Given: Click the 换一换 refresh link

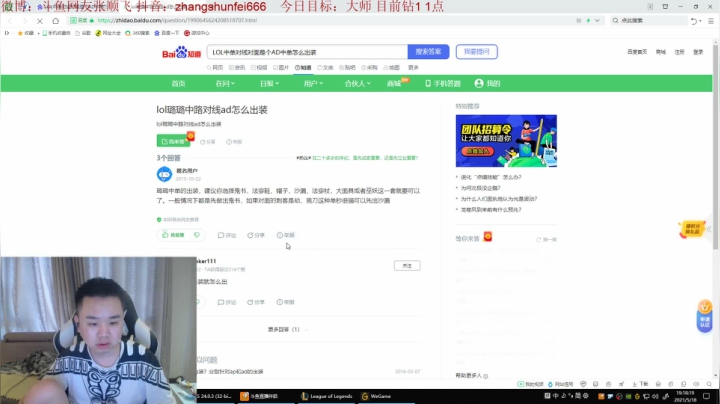Looking at the screenshot, I should [546, 240].
